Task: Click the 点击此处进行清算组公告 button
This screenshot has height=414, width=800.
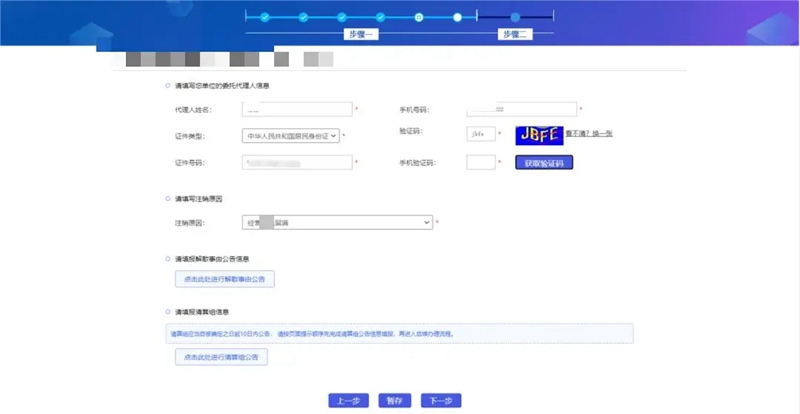Action: tap(221, 357)
